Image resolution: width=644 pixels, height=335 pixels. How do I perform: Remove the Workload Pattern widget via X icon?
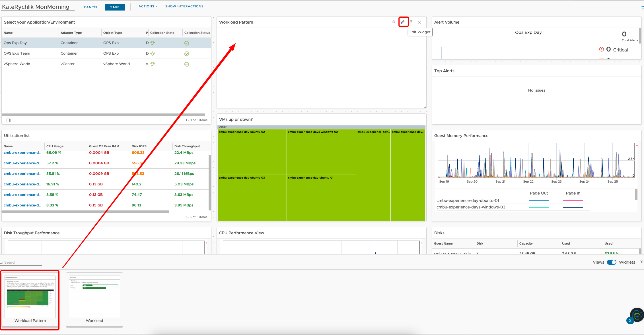420,22
